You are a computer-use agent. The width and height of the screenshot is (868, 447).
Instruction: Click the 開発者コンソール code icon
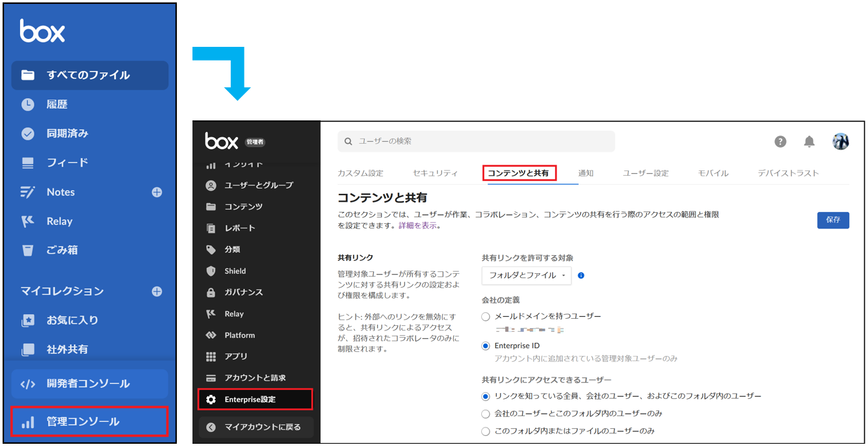click(27, 384)
